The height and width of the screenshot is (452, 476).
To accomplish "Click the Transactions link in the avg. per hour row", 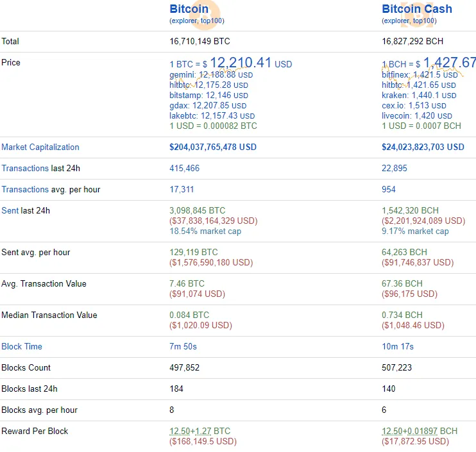I will pos(25,190).
